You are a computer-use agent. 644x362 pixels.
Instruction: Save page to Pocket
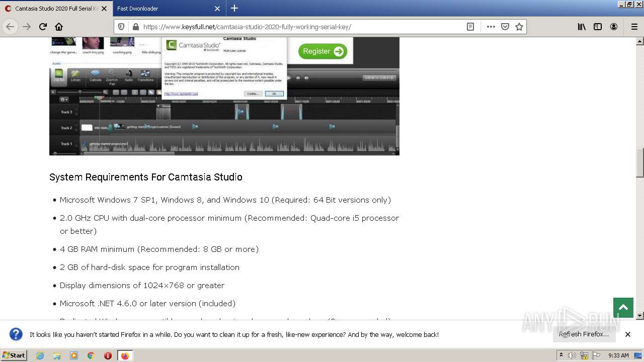pyautogui.click(x=505, y=27)
